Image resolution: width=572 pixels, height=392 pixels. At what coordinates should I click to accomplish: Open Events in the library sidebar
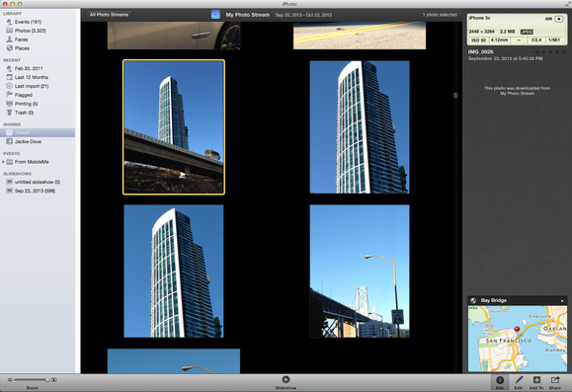(28, 22)
